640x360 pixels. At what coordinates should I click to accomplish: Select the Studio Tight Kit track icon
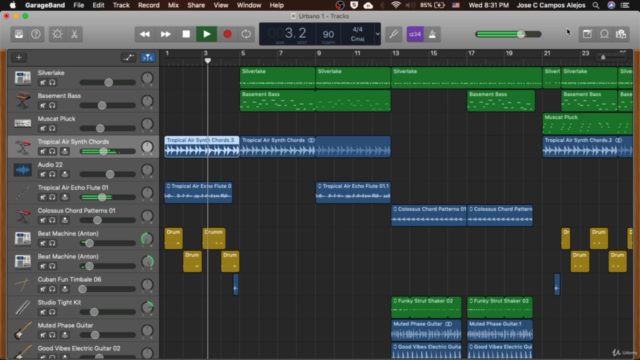(x=22, y=307)
